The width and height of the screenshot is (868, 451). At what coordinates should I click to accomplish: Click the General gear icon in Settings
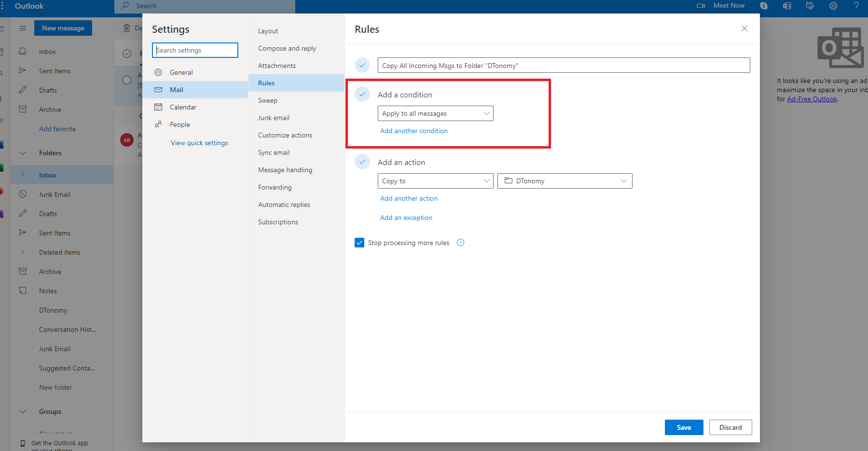(x=158, y=72)
